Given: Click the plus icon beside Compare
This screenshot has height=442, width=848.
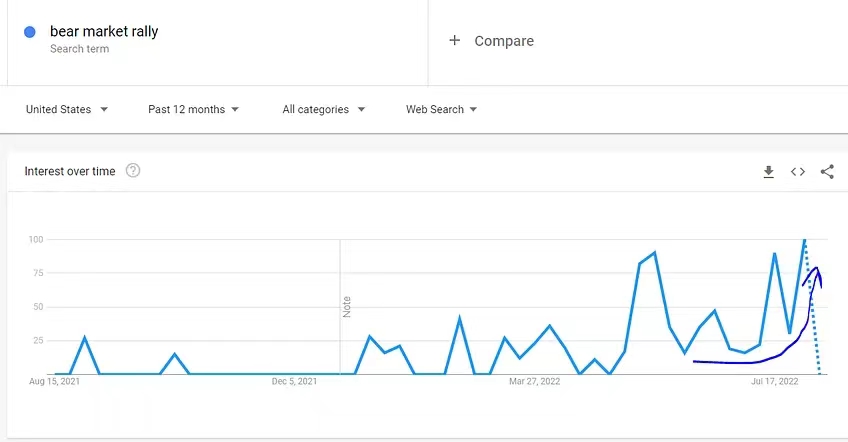Looking at the screenshot, I should (455, 41).
